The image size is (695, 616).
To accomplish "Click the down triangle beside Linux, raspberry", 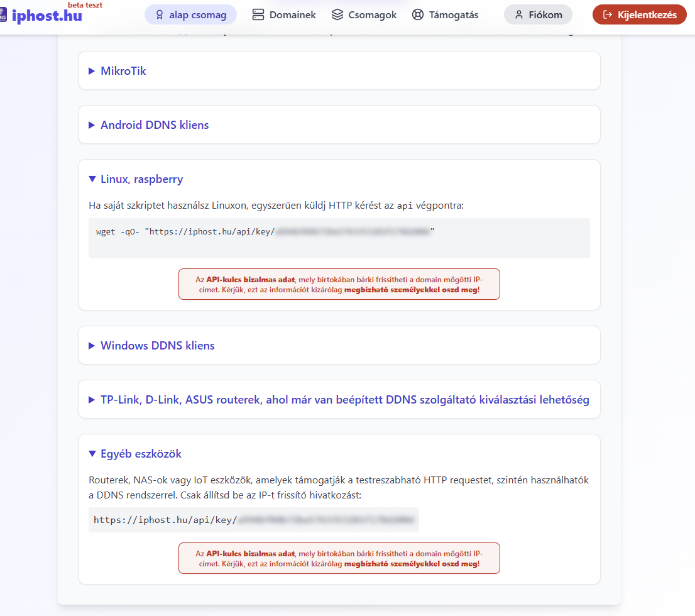I will [x=92, y=179].
